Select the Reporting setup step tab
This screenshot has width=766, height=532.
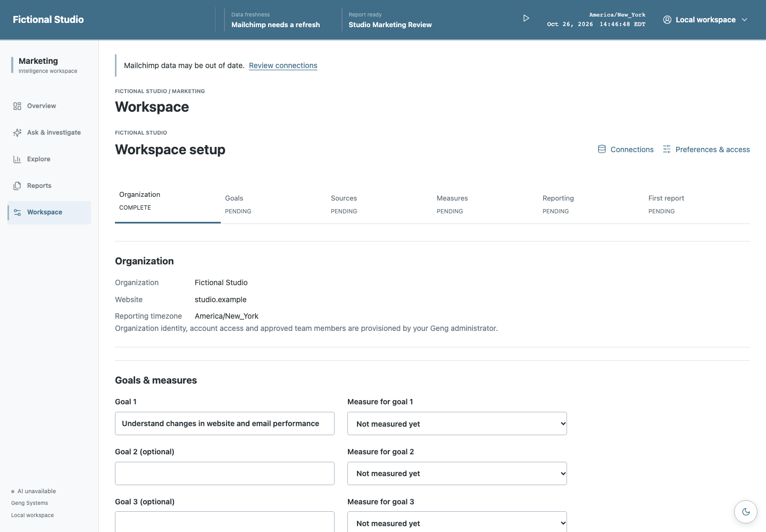(x=591, y=204)
